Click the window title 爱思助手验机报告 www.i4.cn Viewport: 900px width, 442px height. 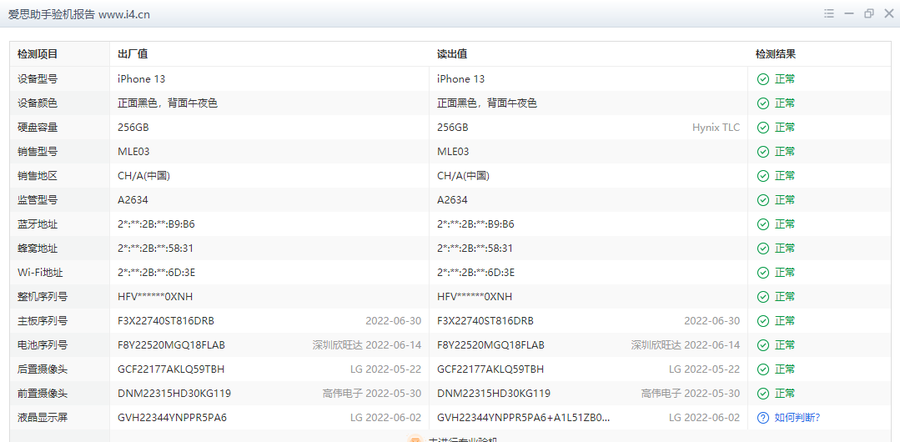click(x=79, y=14)
